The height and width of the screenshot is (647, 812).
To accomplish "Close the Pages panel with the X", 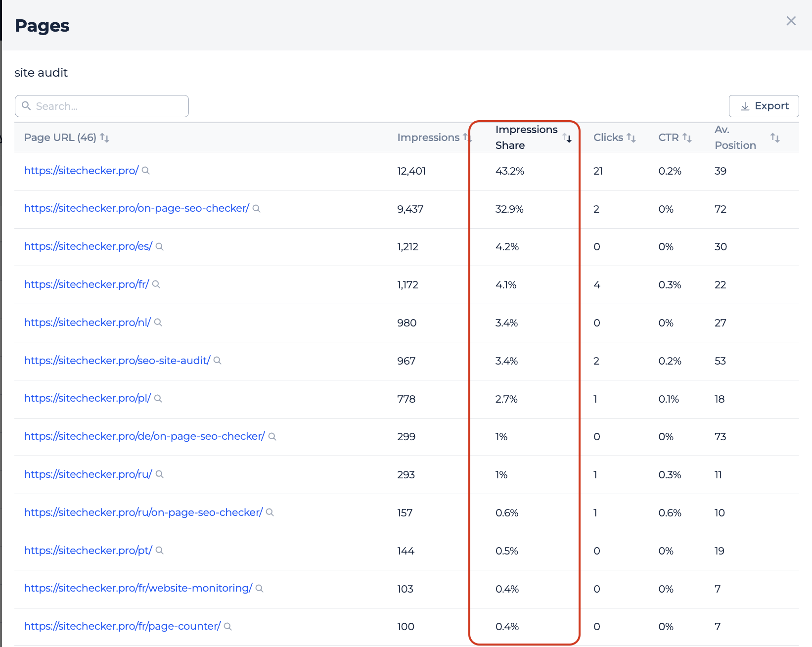I will (x=791, y=21).
